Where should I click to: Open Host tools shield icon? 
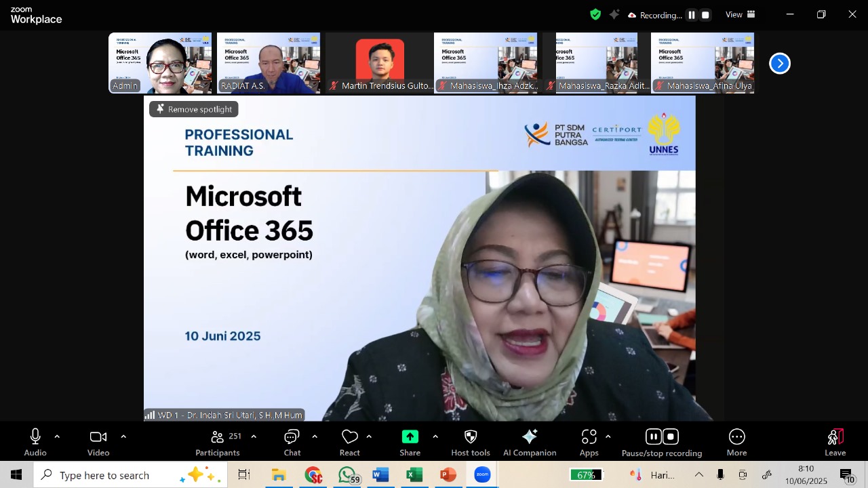click(471, 437)
